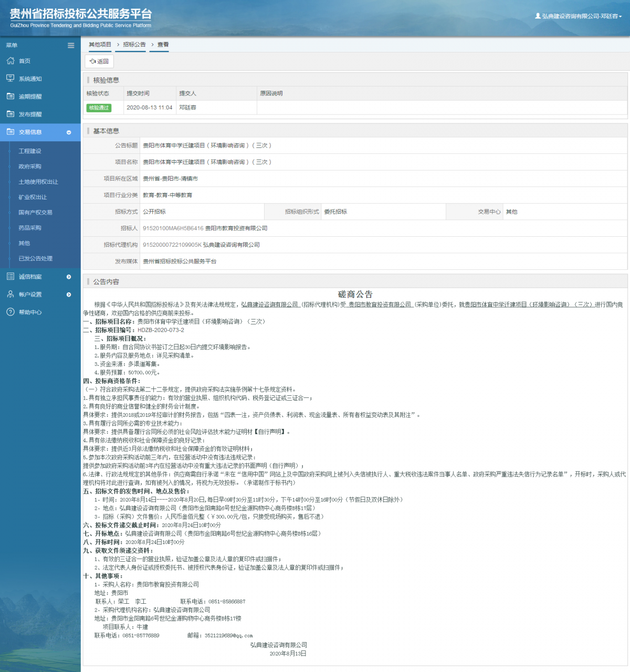Open the user account dropdown 弘典建设咨询有限公司

tap(578, 16)
